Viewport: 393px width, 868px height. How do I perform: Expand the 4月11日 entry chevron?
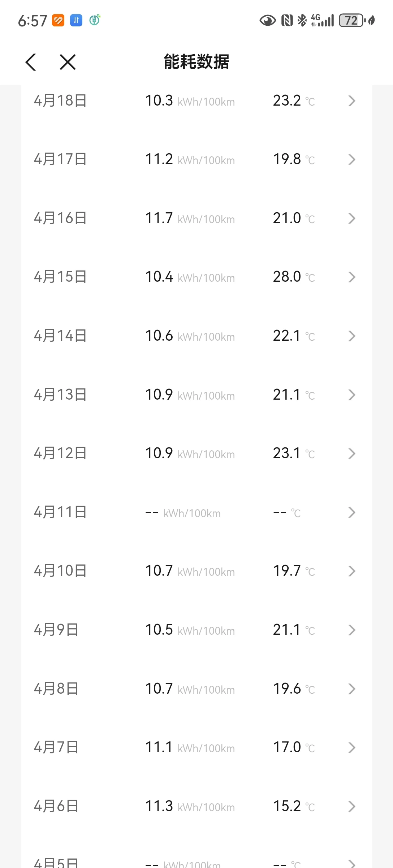351,512
